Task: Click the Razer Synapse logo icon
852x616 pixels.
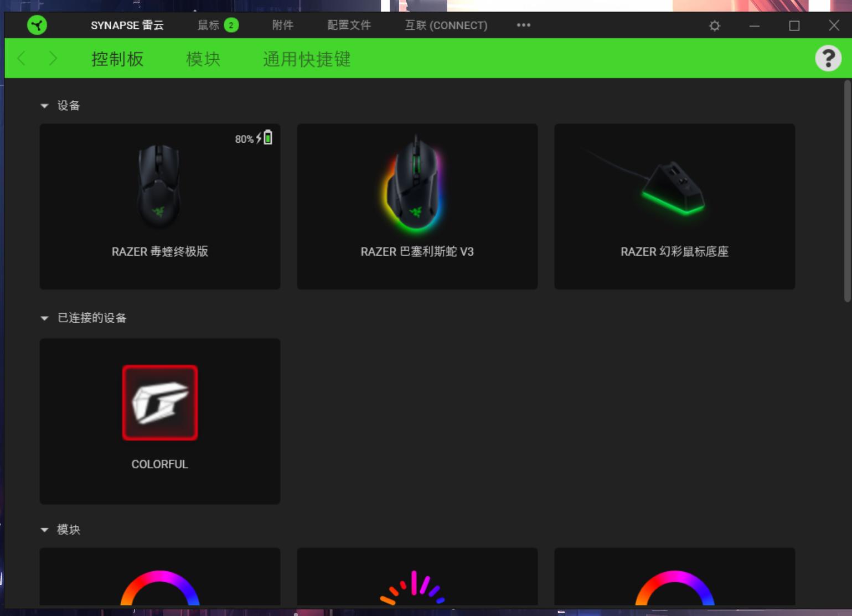Action: [37, 25]
